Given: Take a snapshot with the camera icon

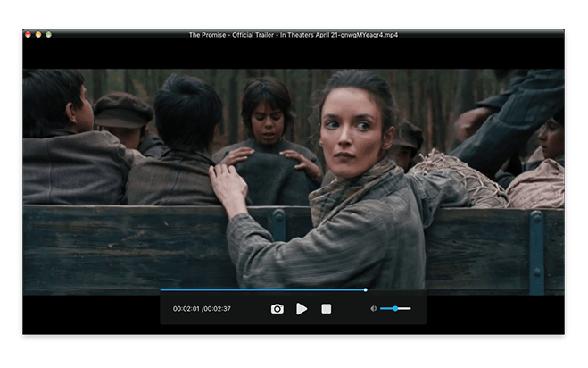Looking at the screenshot, I should click(277, 309).
